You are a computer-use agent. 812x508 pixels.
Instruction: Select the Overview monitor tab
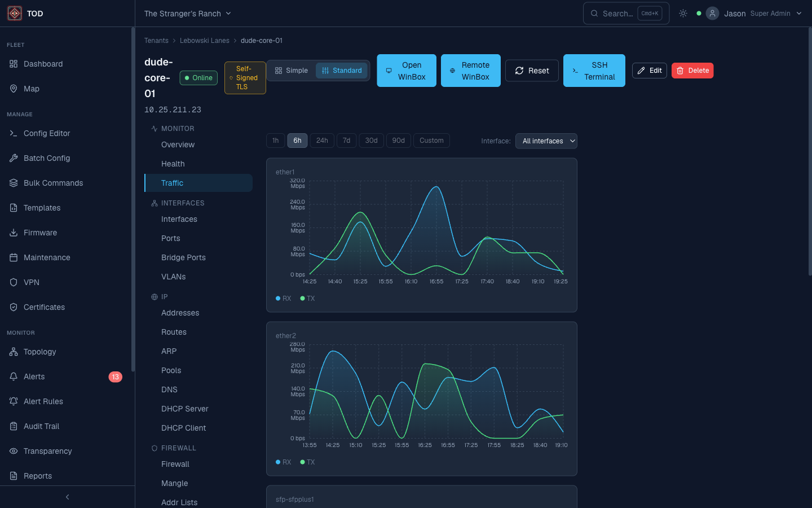click(x=177, y=144)
